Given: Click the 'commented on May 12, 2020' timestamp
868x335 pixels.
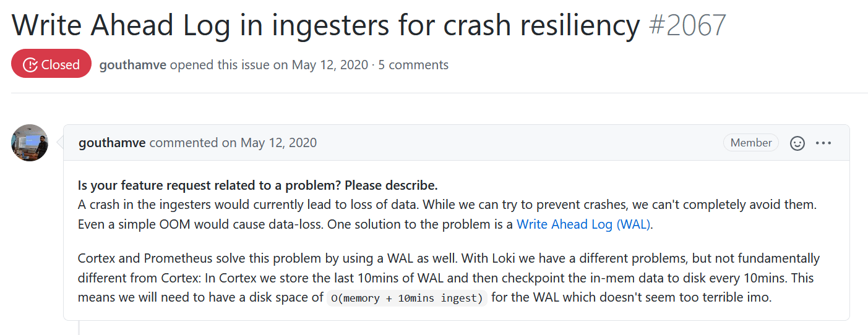Looking at the screenshot, I should pos(233,143).
